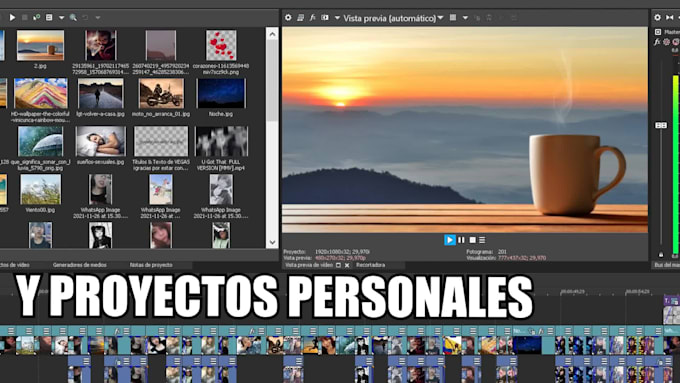Click the Visualización 777x437x32 value
Image resolution: width=680 pixels, height=383 pixels.
pyautogui.click(x=522, y=258)
